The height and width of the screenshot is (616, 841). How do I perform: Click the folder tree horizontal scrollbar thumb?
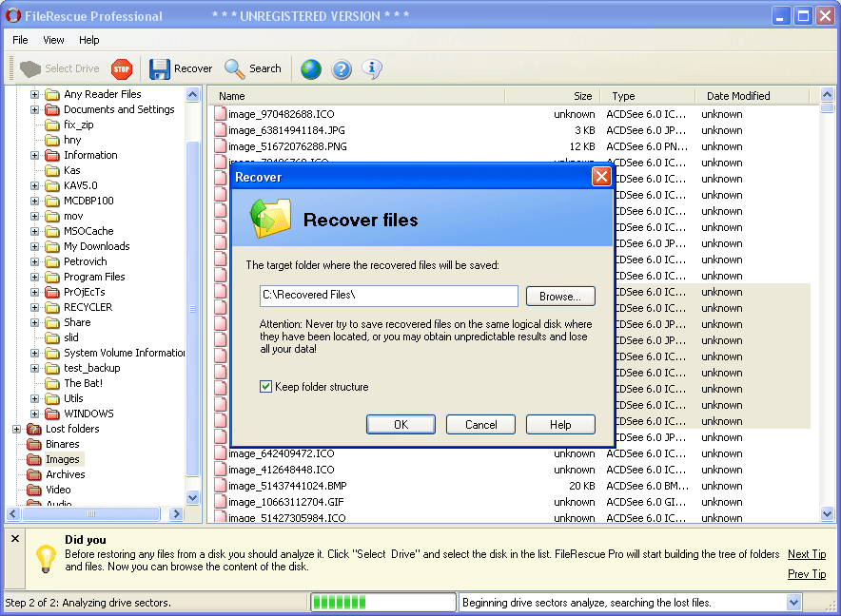click(x=91, y=513)
